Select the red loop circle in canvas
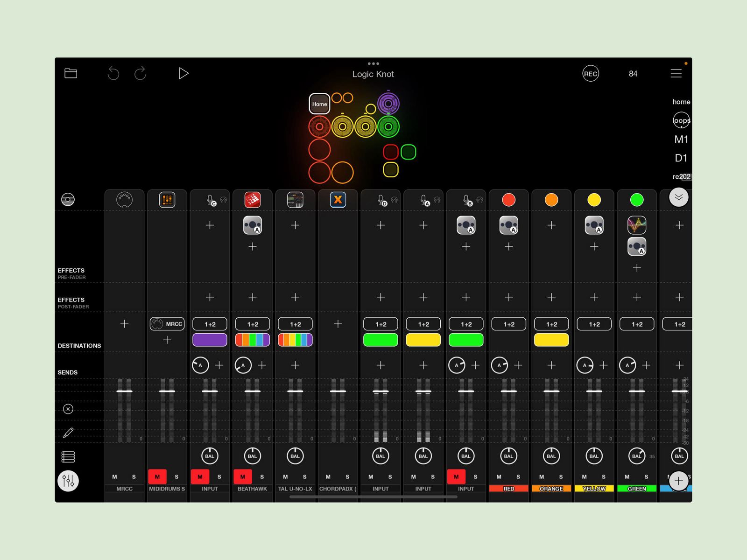The height and width of the screenshot is (560, 747). 319,126
